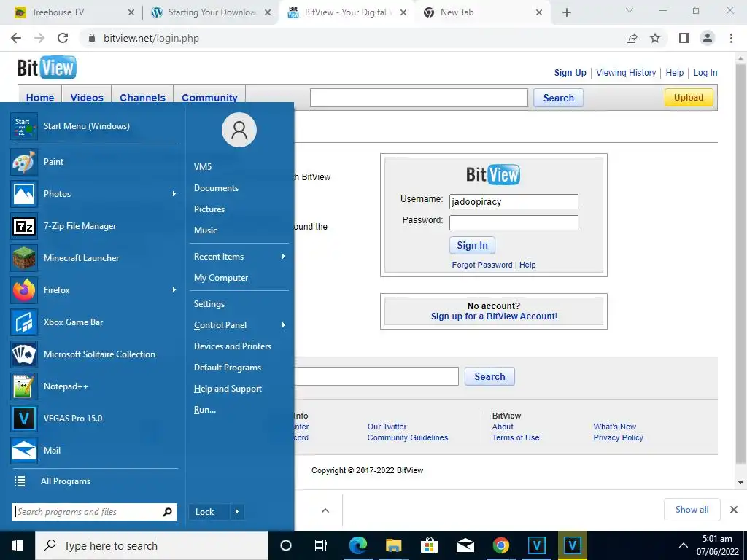This screenshot has height=560, width=747.
Task: Click the Sign In button
Action: [x=472, y=245]
